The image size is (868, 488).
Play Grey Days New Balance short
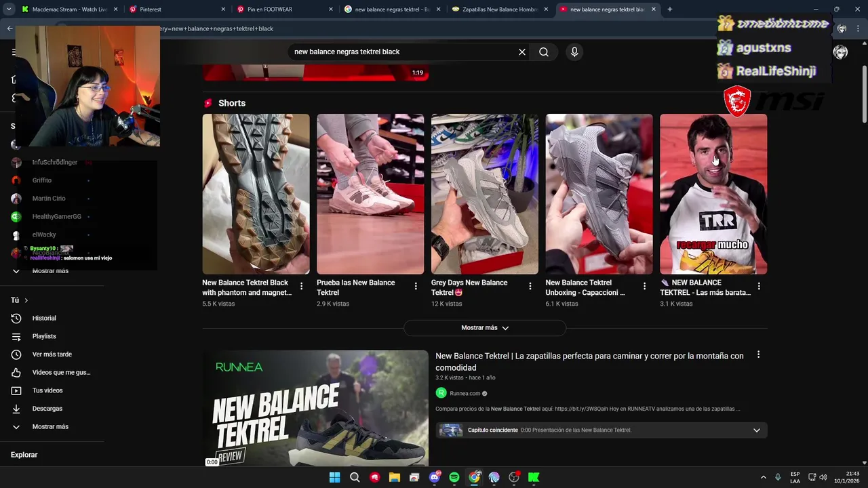[x=485, y=194]
